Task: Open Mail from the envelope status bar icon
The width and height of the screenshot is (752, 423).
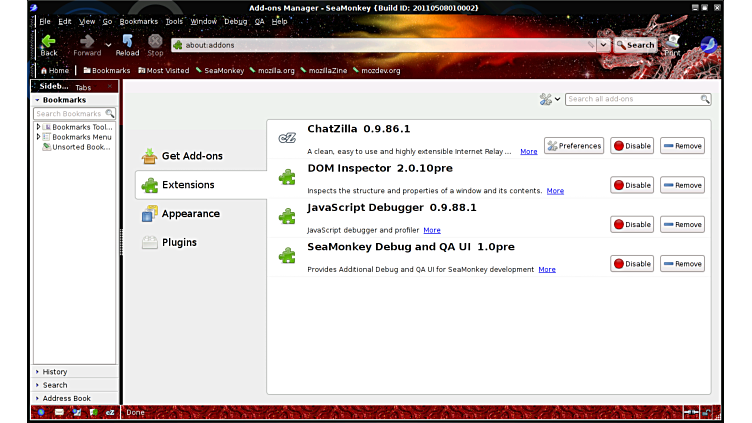Action: point(59,411)
